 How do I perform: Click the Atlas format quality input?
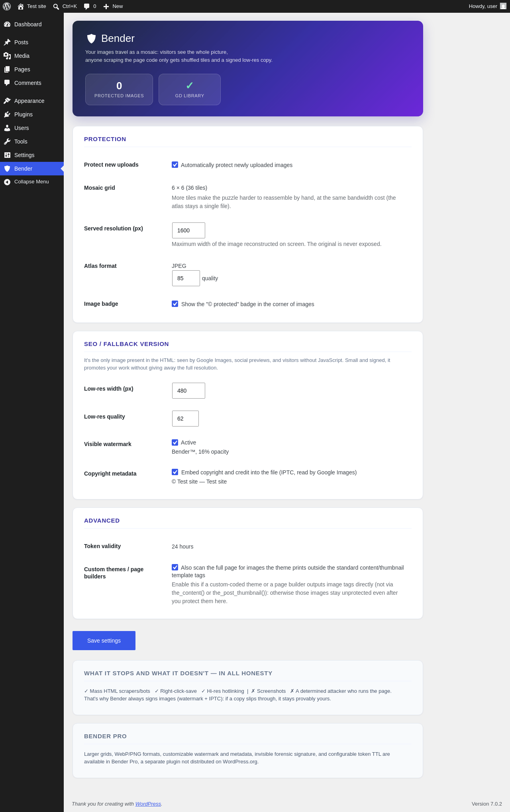pyautogui.click(x=186, y=278)
